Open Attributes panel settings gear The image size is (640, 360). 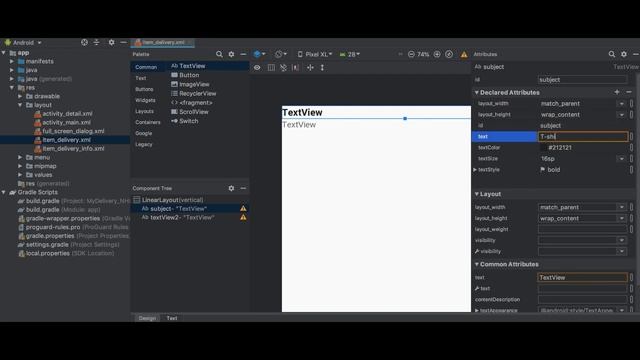pos(624,54)
